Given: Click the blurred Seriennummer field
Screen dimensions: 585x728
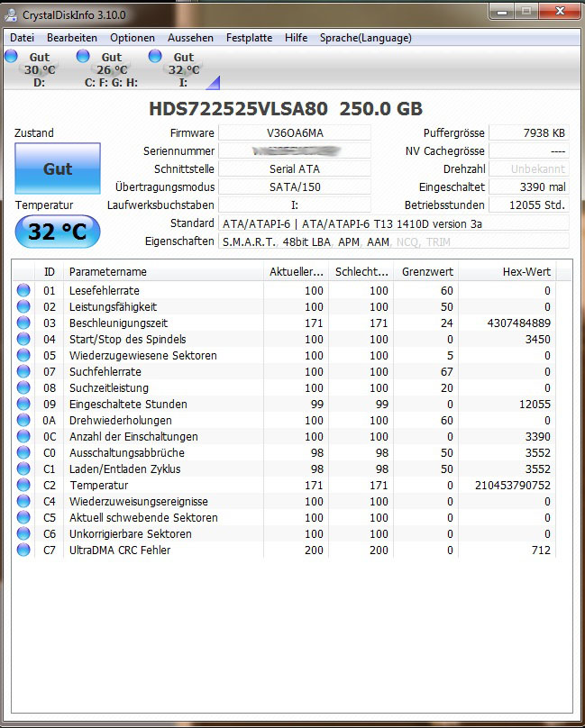Looking at the screenshot, I should 295,150.
